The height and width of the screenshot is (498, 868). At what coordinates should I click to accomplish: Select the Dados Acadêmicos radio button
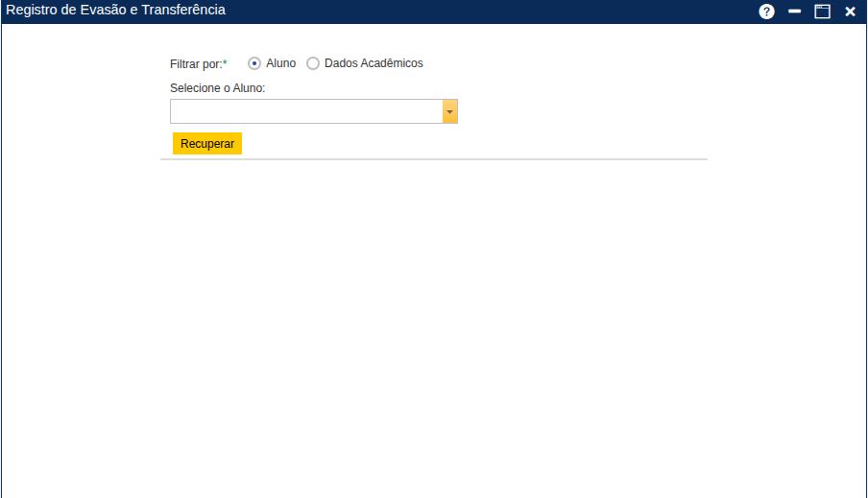click(x=313, y=63)
